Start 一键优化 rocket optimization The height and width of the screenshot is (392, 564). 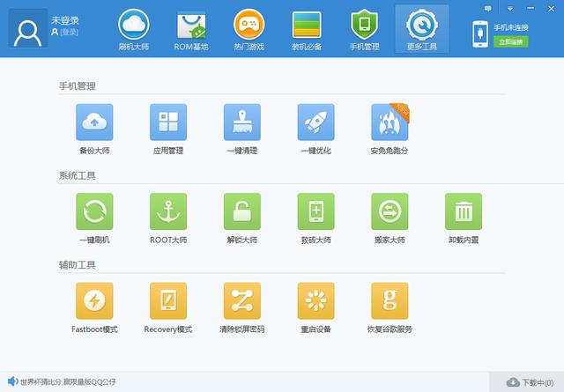[315, 123]
